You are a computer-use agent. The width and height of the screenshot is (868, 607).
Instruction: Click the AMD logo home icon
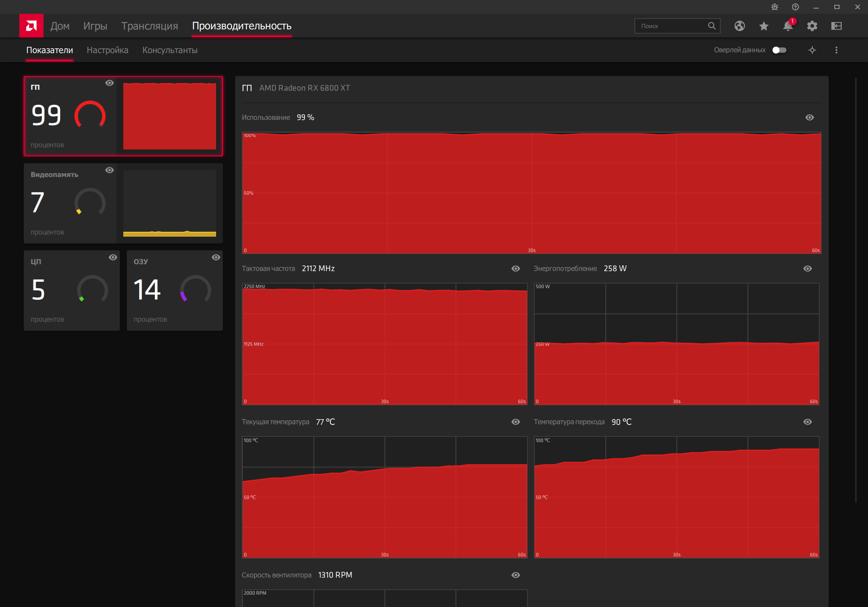(31, 26)
